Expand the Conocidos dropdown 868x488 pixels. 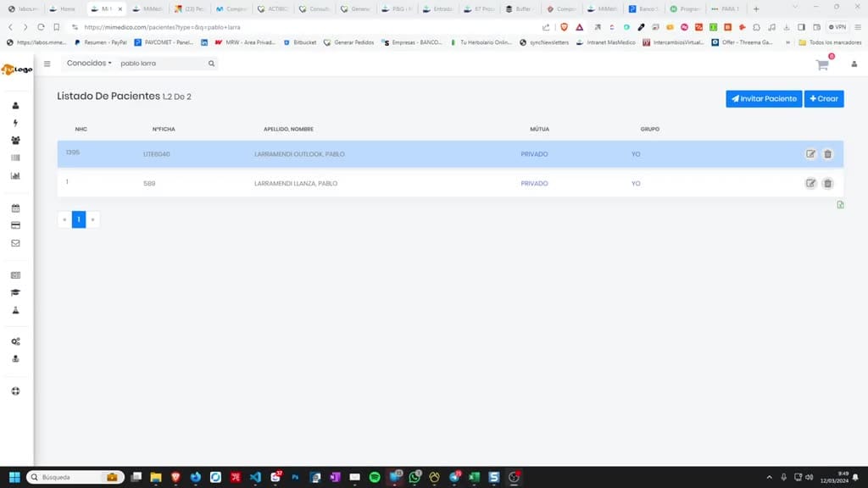point(89,63)
